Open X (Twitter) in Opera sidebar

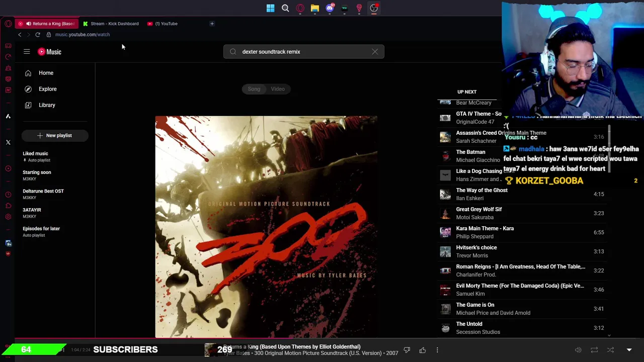pyautogui.click(x=8, y=142)
